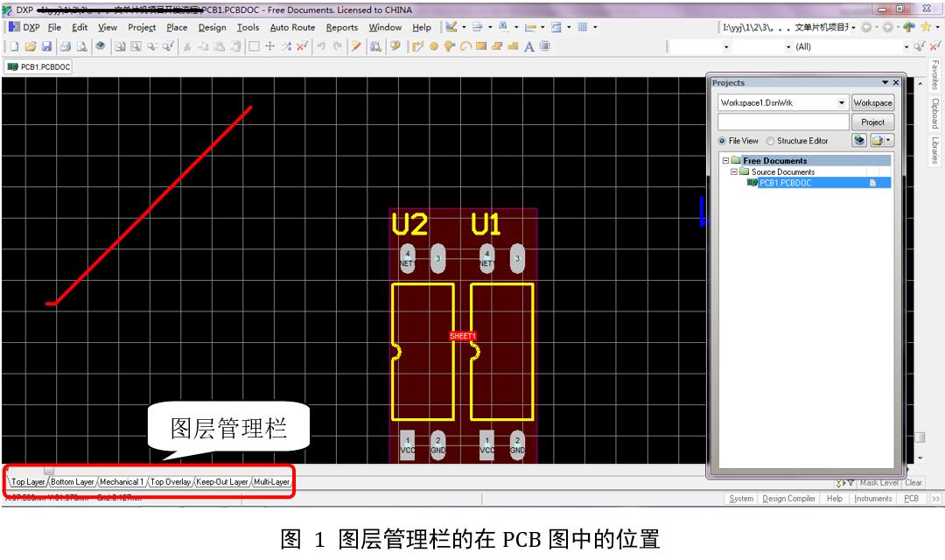Open the Workspace1.DsnWrk dropdown
Screen dimensions: 945x560
(841, 102)
